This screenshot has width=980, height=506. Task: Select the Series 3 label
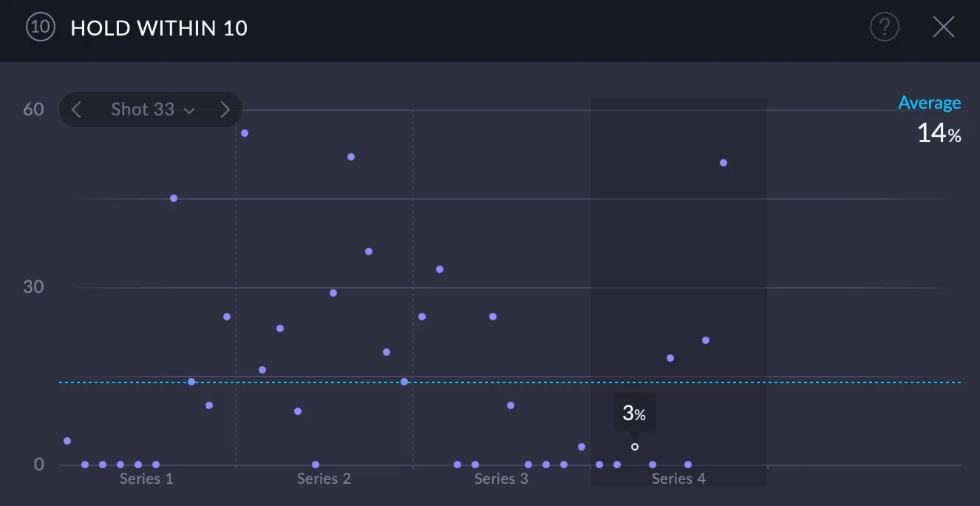(501, 478)
